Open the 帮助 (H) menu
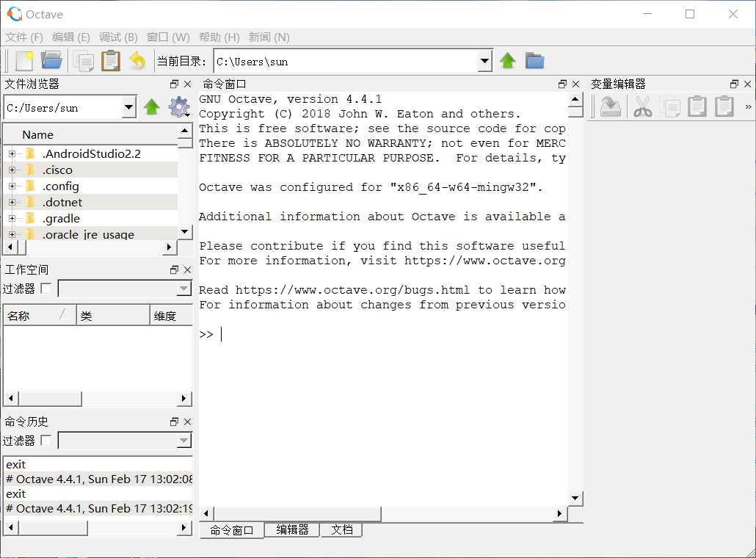The image size is (756, 558). pyautogui.click(x=219, y=37)
